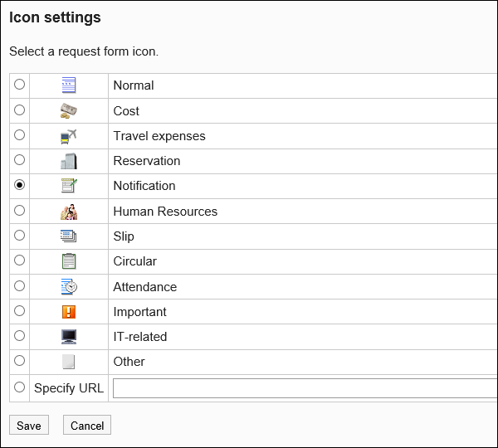Image resolution: width=498 pixels, height=448 pixels.
Task: Click the 'Specify URL' label text
Action: pyautogui.click(x=69, y=388)
